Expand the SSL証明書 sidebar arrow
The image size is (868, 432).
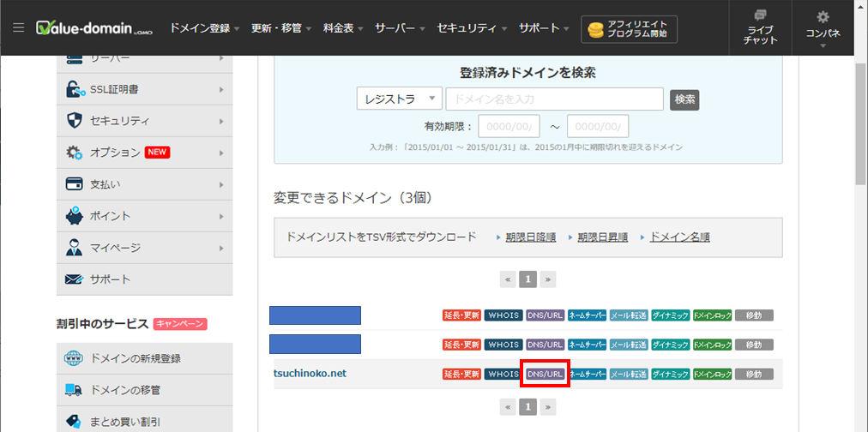(x=221, y=89)
